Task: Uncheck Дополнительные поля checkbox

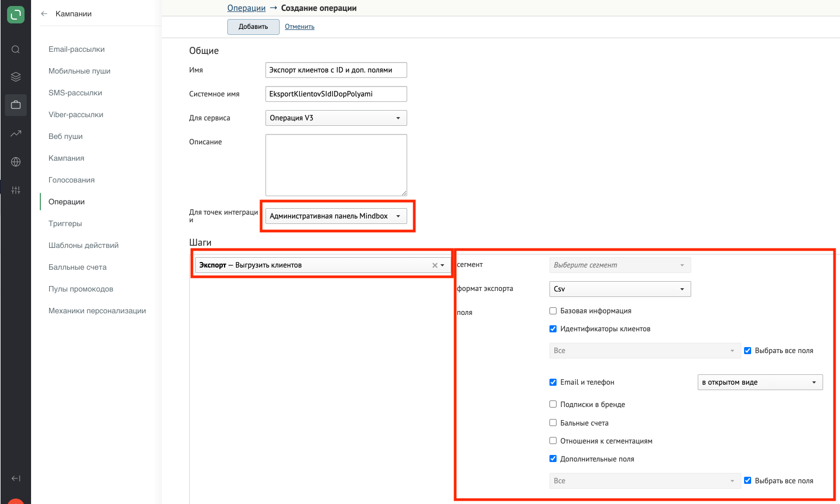Action: [553, 459]
